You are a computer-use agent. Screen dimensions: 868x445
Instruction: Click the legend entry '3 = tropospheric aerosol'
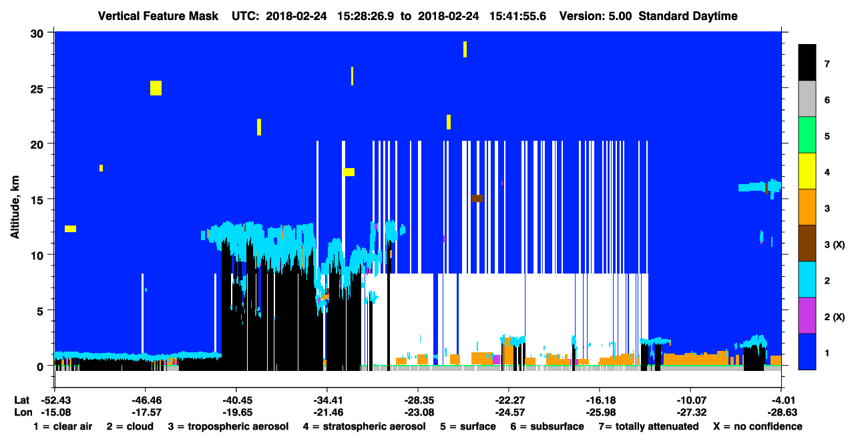point(228,426)
